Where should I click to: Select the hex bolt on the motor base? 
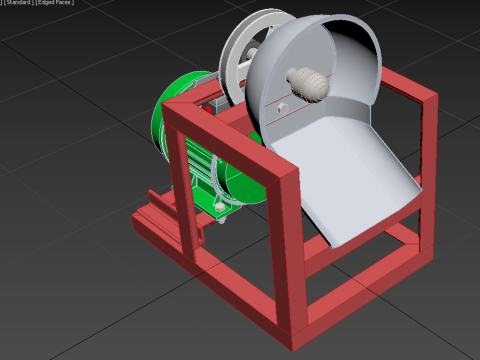(220, 207)
